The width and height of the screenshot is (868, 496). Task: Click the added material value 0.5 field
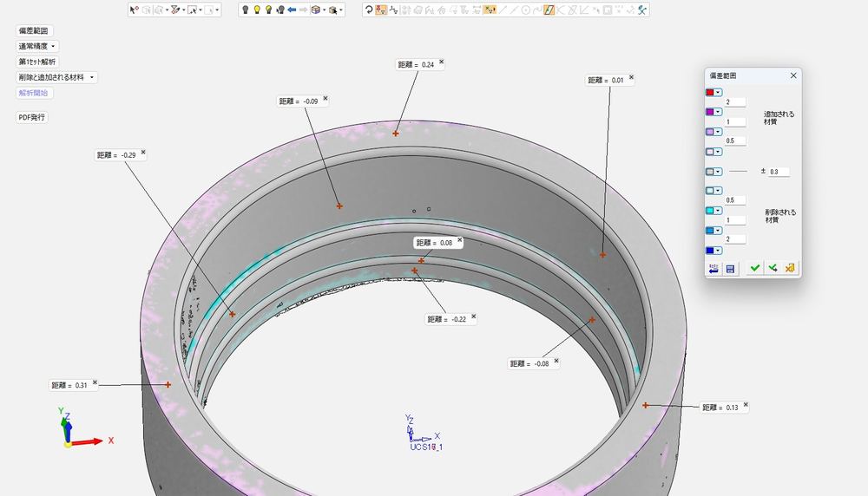coord(735,140)
